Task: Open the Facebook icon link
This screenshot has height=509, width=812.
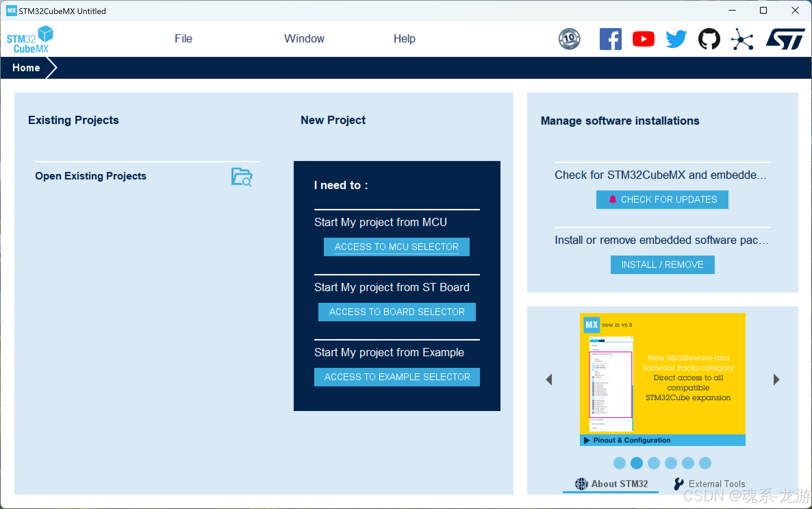Action: (x=610, y=39)
